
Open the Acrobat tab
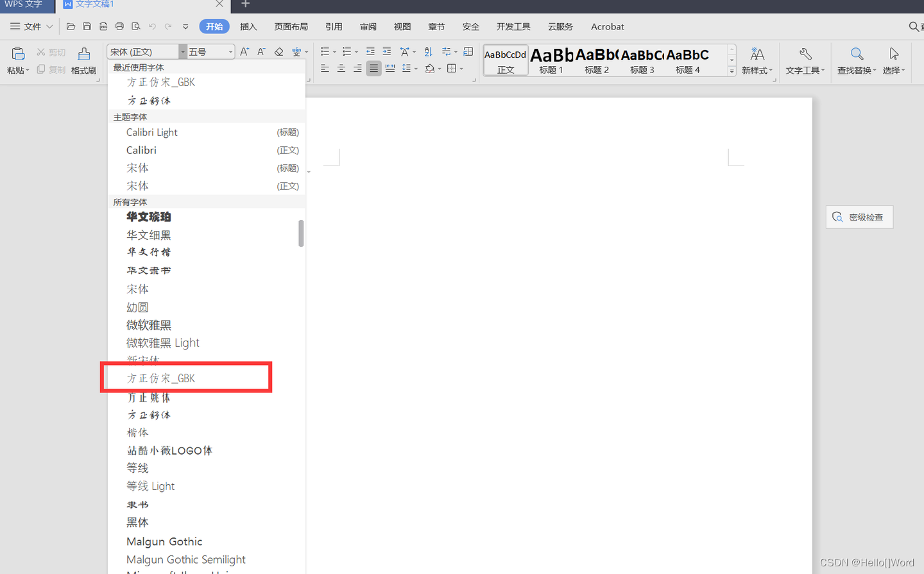[607, 26]
